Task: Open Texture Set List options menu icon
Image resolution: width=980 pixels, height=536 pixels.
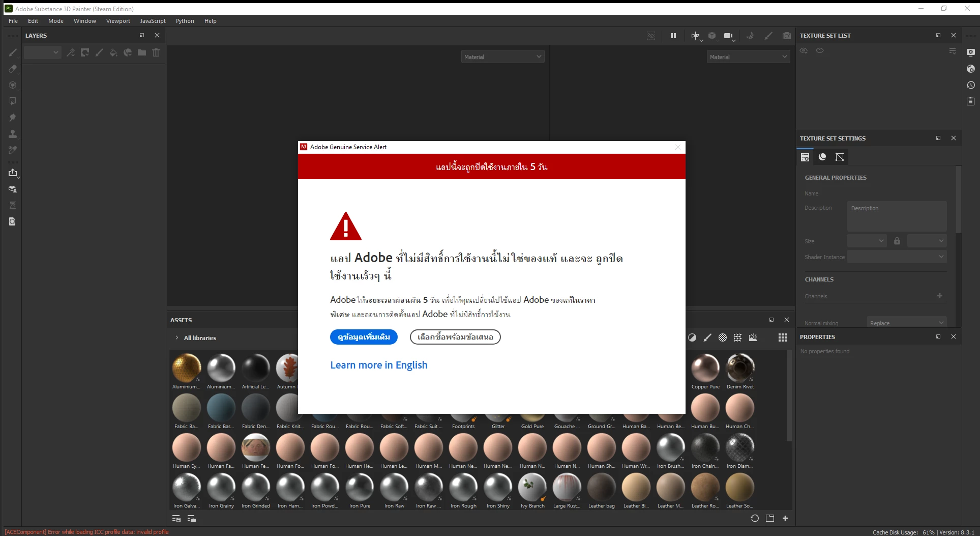Action: pyautogui.click(x=953, y=51)
